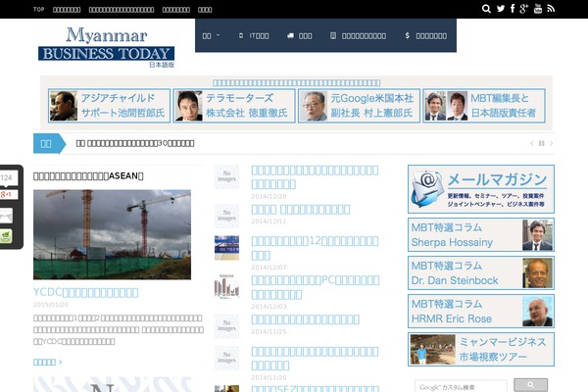The width and height of the screenshot is (588, 392).
Task: Open MBT column by Sherpa Hossainy
Action: (481, 235)
